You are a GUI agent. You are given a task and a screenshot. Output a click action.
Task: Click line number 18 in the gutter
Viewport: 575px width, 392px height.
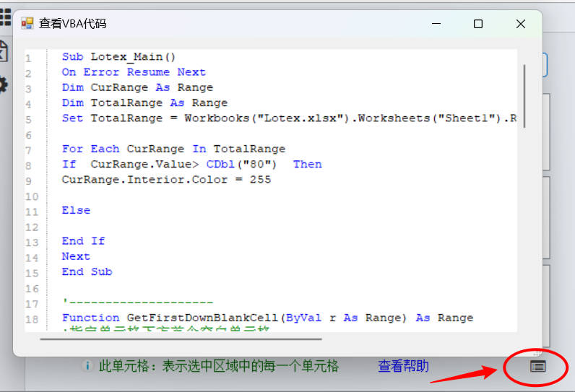[32, 319]
